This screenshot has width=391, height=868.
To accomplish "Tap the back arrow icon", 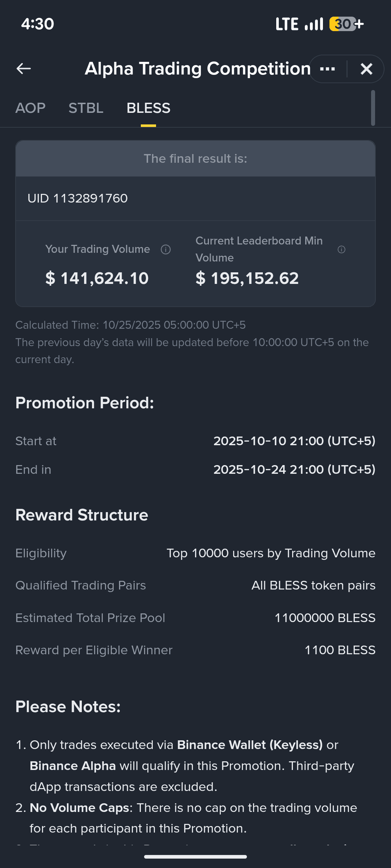I will tap(24, 68).
